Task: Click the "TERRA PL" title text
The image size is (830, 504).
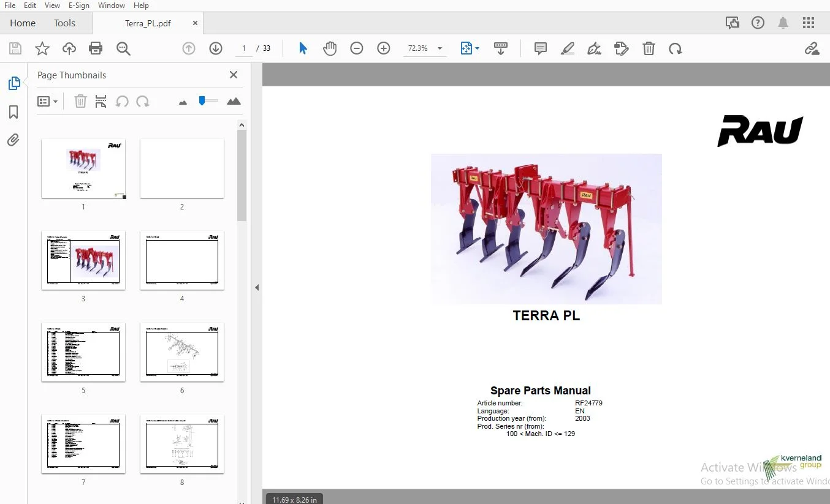Action: pos(546,316)
